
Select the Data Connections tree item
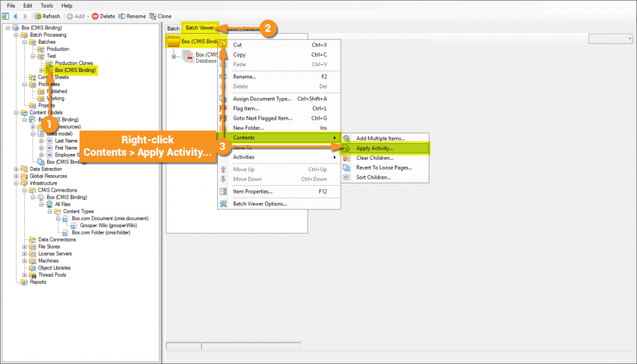[x=57, y=240]
